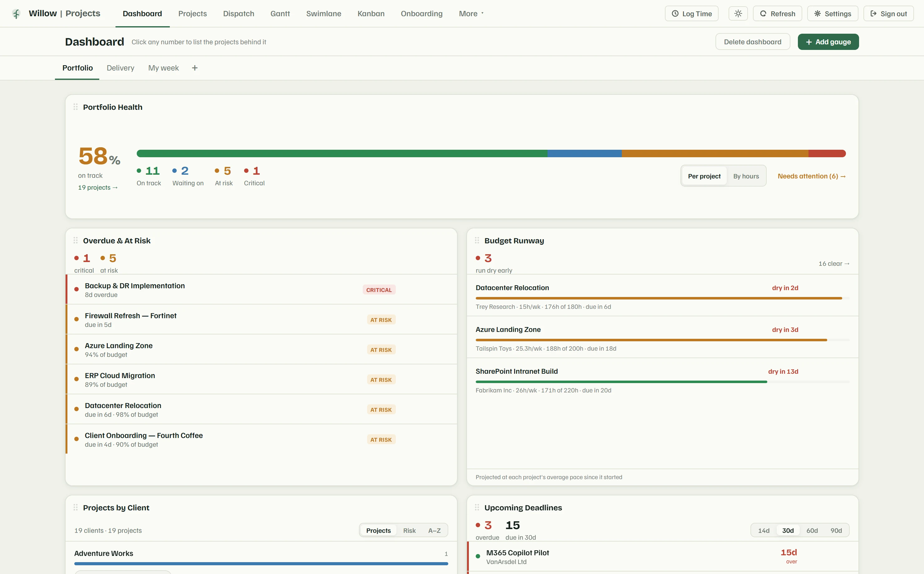Open the Kanban nav tab
Image resolution: width=924 pixels, height=574 pixels.
(371, 14)
